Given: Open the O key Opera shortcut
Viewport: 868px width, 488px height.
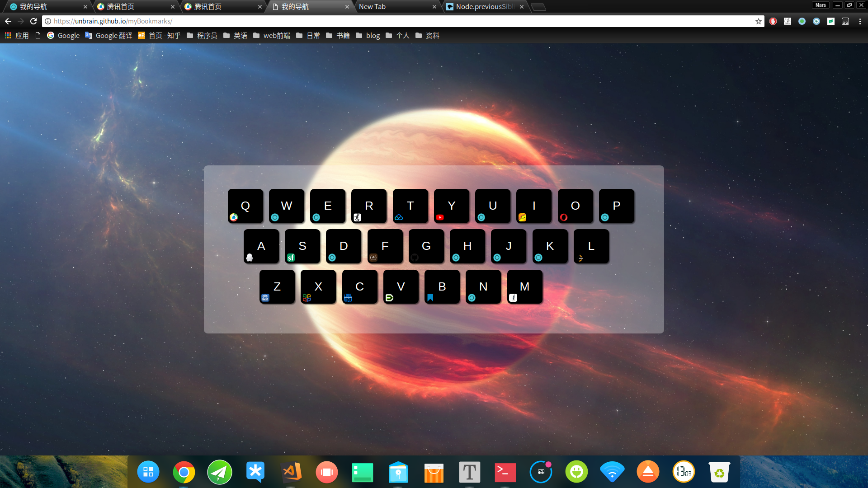Looking at the screenshot, I should tap(576, 206).
